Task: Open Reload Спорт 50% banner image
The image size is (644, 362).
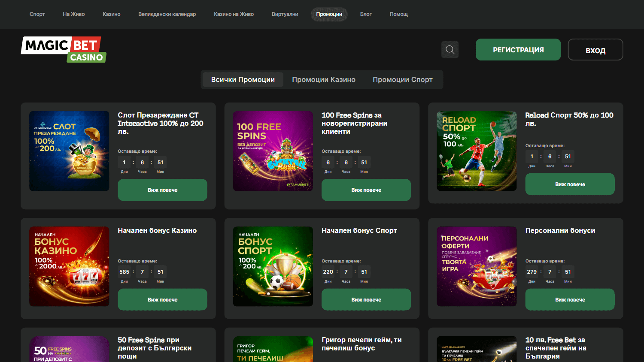Action: 477,151
